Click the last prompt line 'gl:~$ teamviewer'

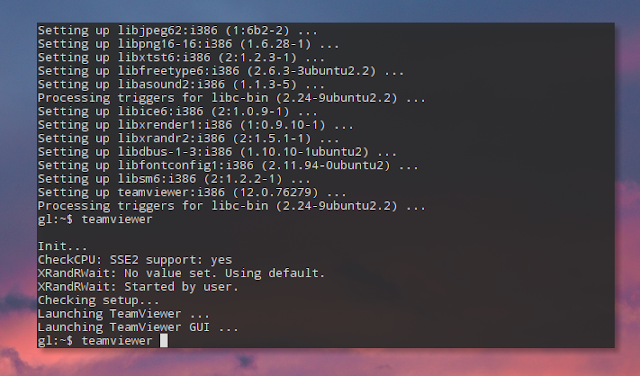[x=95, y=340]
